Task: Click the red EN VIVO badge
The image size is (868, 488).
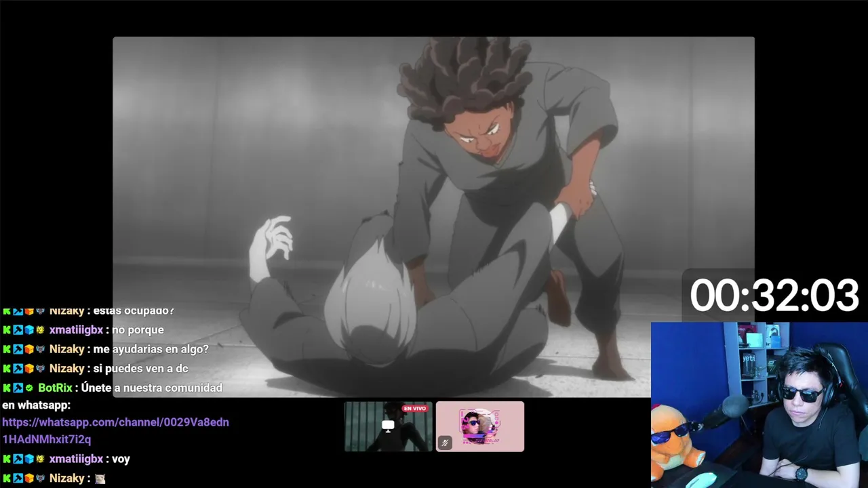Action: point(414,408)
